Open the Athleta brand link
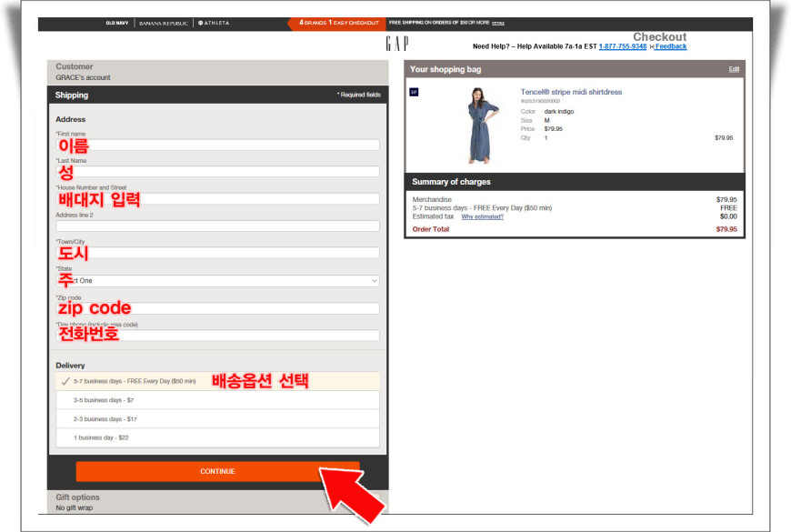 214,24
